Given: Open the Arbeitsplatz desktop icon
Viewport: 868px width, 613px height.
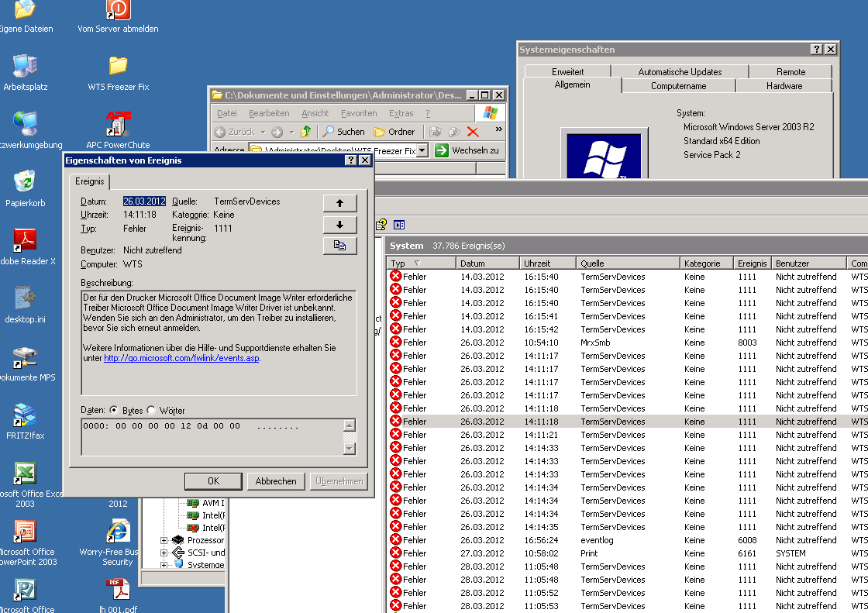Looking at the screenshot, I should click(25, 73).
